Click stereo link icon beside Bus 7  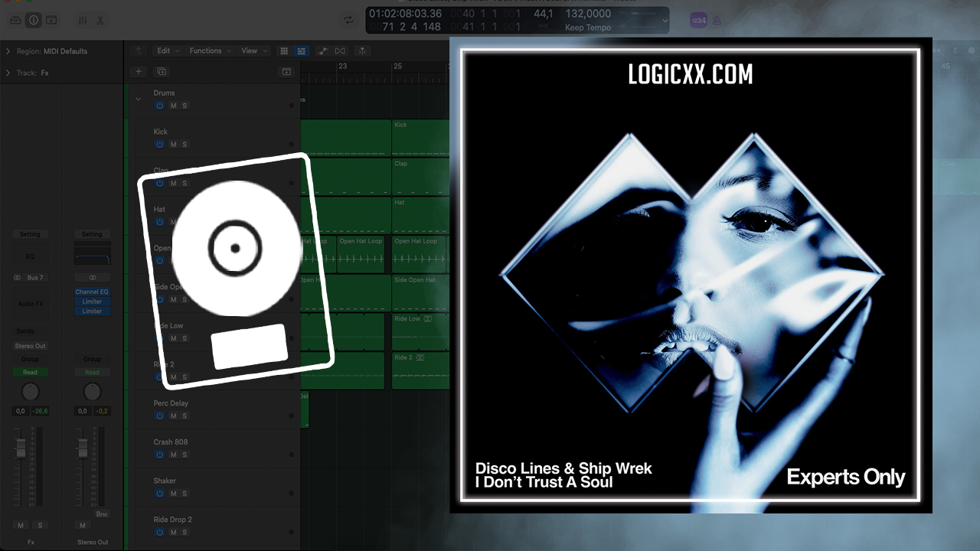[18, 278]
